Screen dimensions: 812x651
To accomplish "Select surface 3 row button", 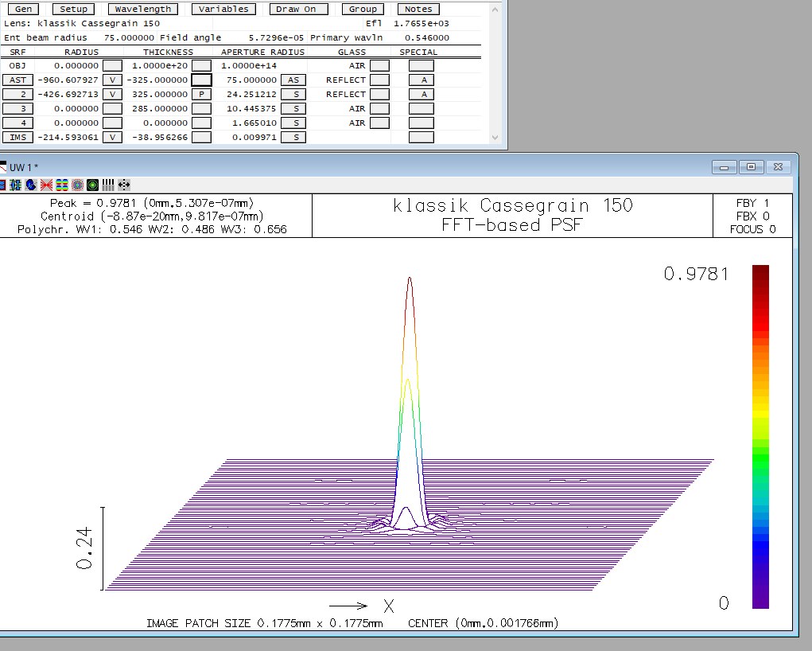I will point(17,108).
